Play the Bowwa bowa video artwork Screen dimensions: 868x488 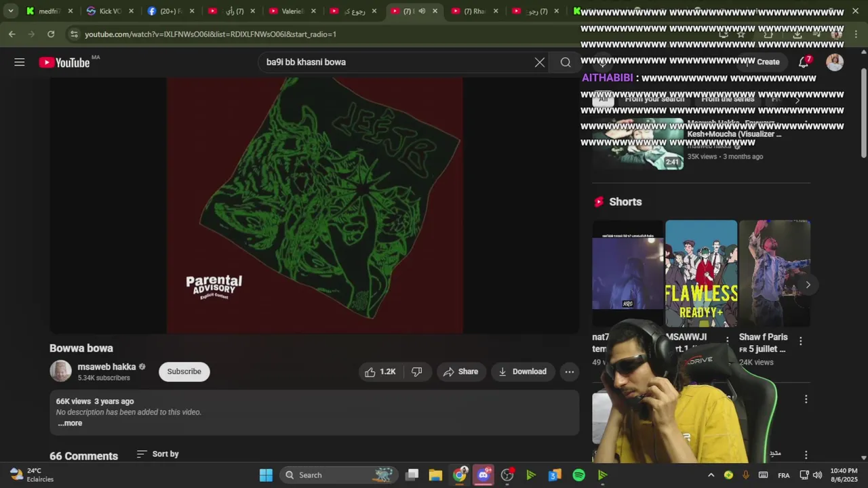point(315,205)
